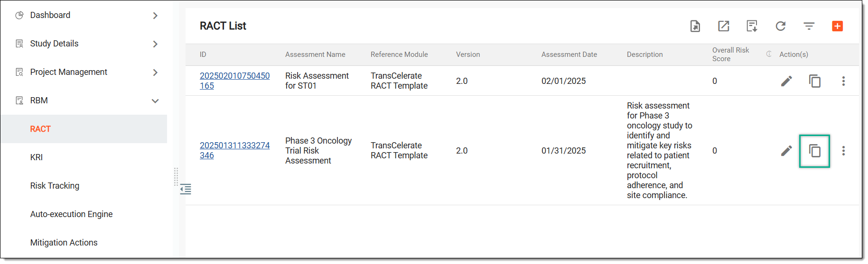
Task: Click the Phase 3 oncology description text
Action: point(659,150)
